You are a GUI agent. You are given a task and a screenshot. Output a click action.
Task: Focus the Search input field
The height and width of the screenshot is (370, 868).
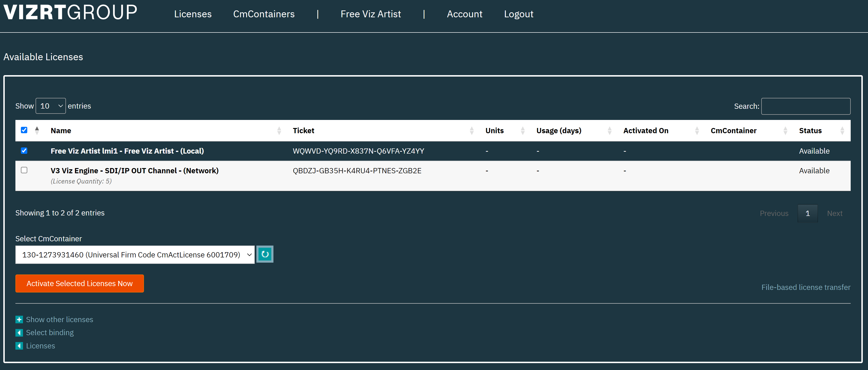point(806,106)
